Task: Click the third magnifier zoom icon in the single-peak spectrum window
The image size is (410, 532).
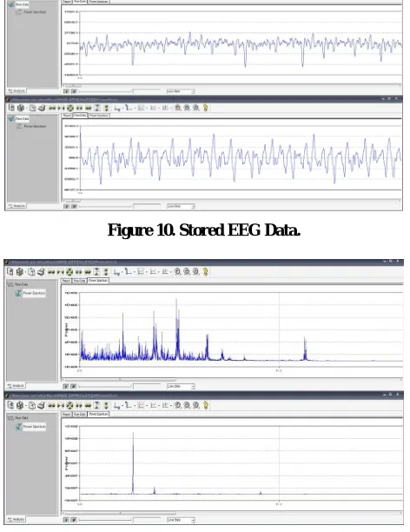Action: click(195, 405)
